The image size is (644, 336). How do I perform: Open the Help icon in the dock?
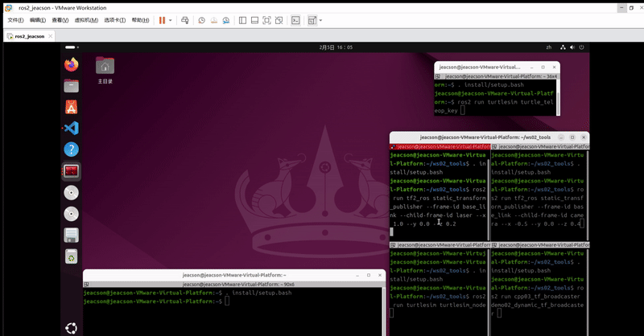click(x=71, y=150)
